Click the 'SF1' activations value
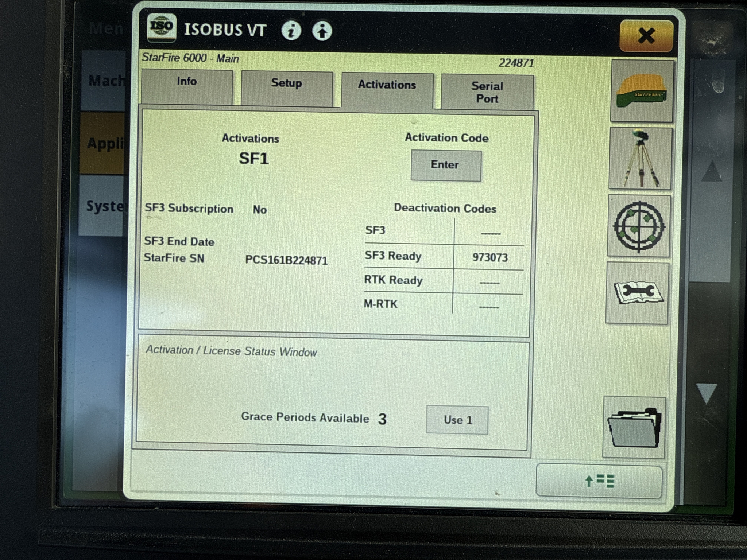The height and width of the screenshot is (560, 747). [x=254, y=158]
